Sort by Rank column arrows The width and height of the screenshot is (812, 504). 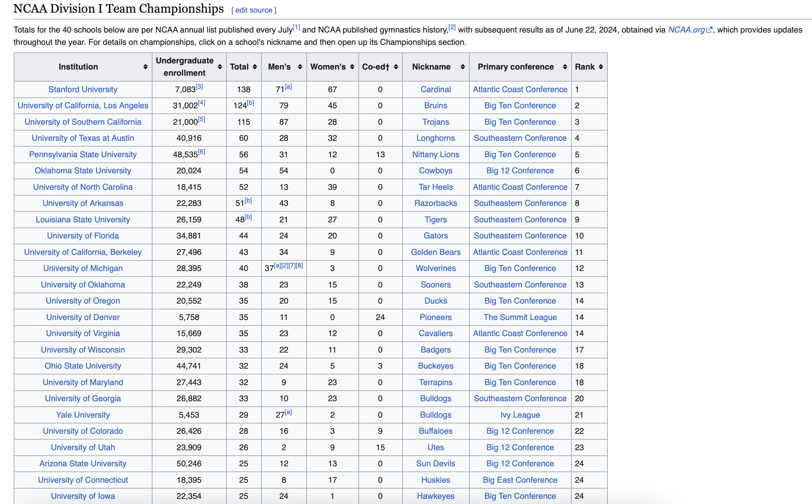(601, 67)
